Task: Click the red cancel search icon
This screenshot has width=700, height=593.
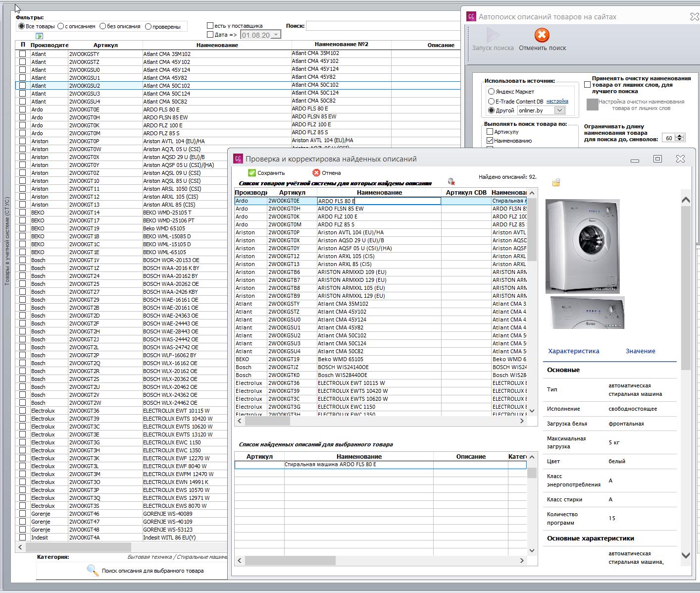Action: (542, 35)
